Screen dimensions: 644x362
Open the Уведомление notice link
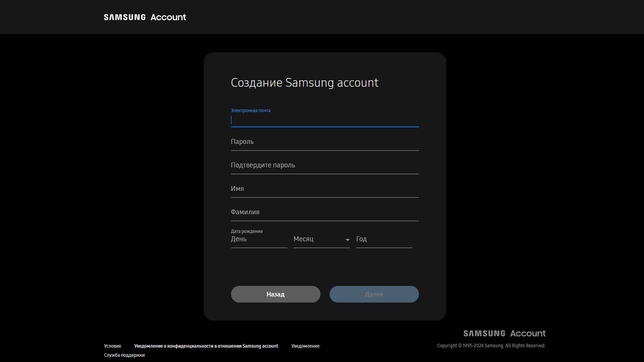(x=305, y=346)
